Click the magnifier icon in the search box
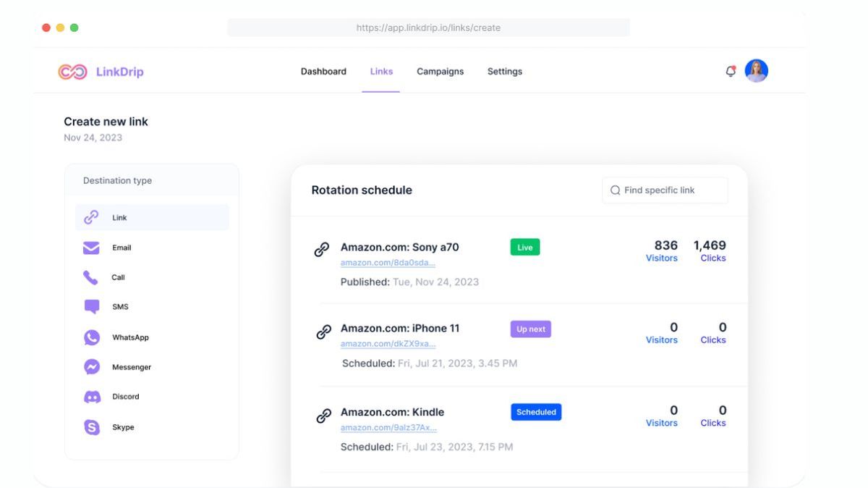 point(616,190)
